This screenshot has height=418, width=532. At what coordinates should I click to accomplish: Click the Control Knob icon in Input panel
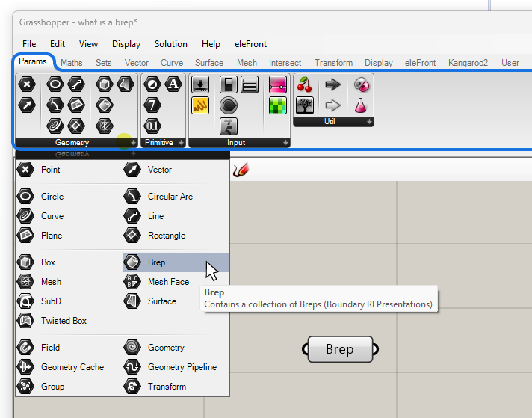tap(229, 105)
